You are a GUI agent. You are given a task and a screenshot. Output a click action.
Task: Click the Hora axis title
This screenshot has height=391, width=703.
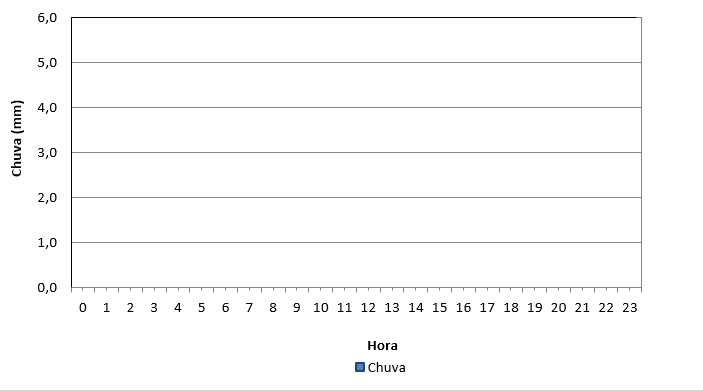pos(382,346)
